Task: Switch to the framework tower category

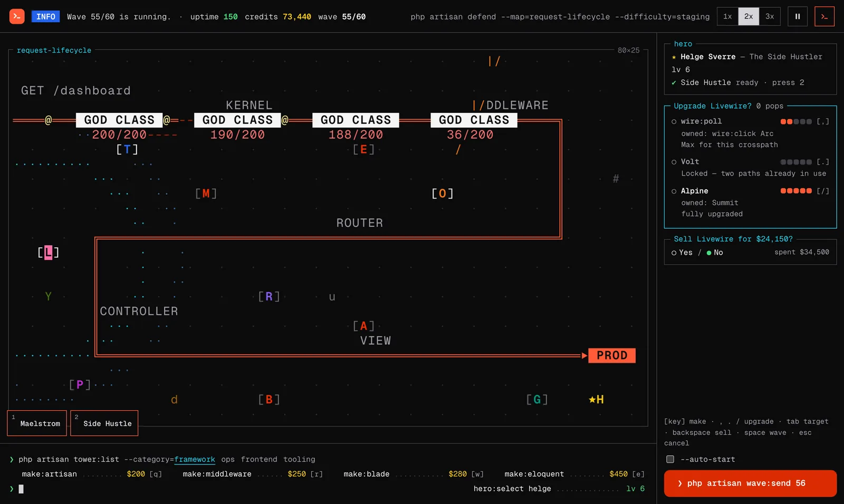Action: coord(195,460)
